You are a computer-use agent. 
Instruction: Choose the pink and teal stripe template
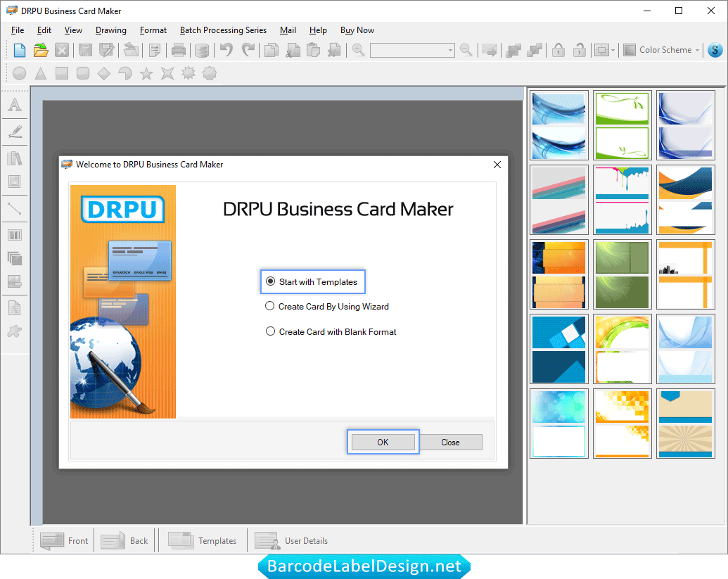point(558,200)
